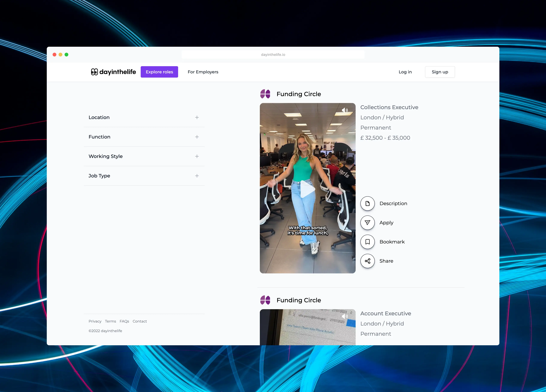Click the Log in link
The height and width of the screenshot is (392, 546).
(405, 72)
